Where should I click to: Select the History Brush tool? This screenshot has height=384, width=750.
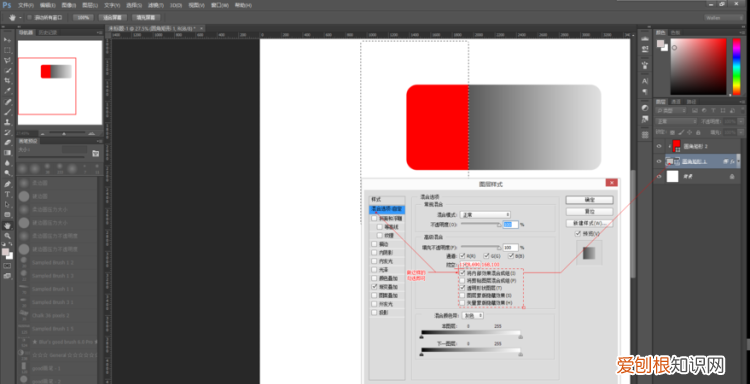coord(7,132)
